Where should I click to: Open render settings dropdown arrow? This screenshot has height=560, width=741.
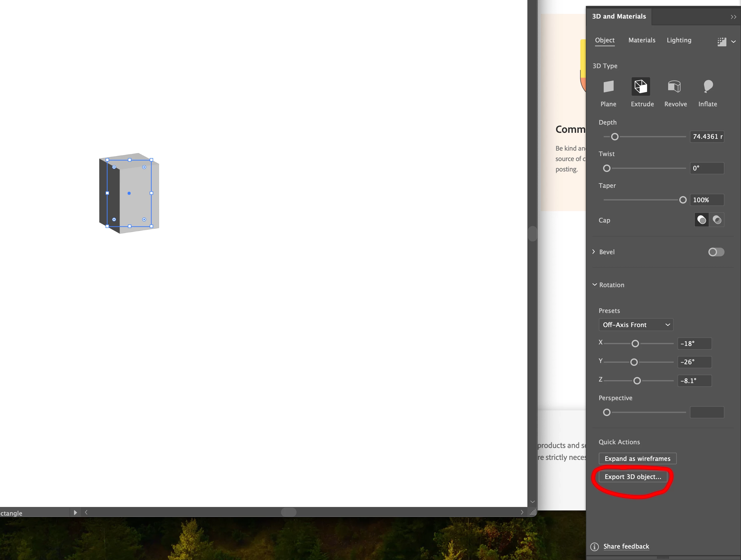pos(733,42)
